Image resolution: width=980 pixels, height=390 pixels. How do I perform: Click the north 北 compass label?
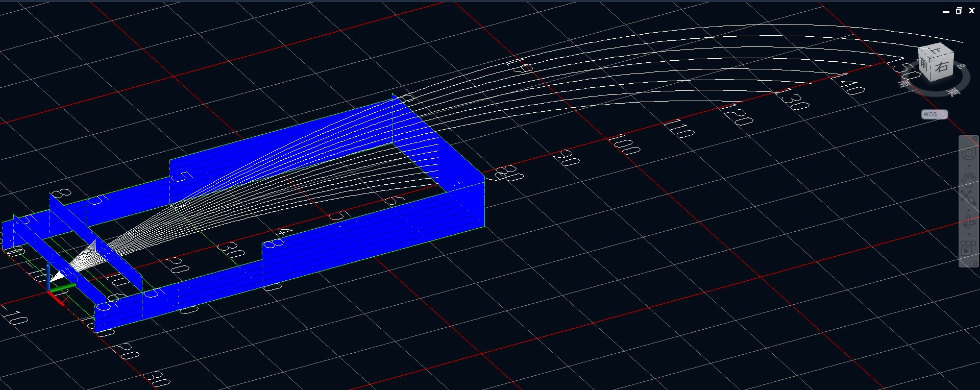tap(961, 66)
